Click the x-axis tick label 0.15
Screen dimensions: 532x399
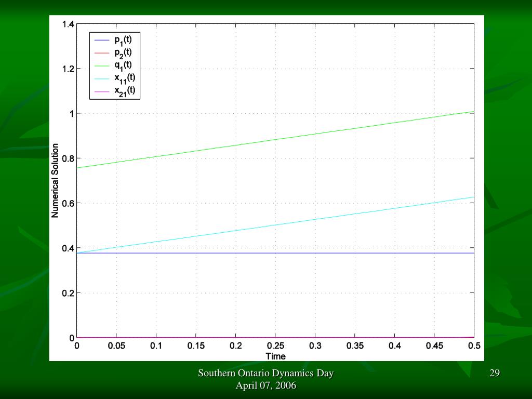196,345
